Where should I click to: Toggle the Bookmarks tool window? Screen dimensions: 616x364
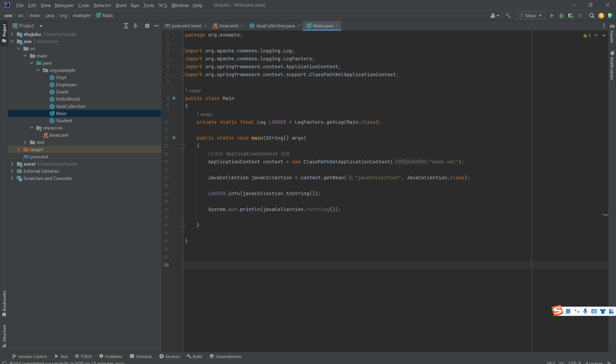4,303
